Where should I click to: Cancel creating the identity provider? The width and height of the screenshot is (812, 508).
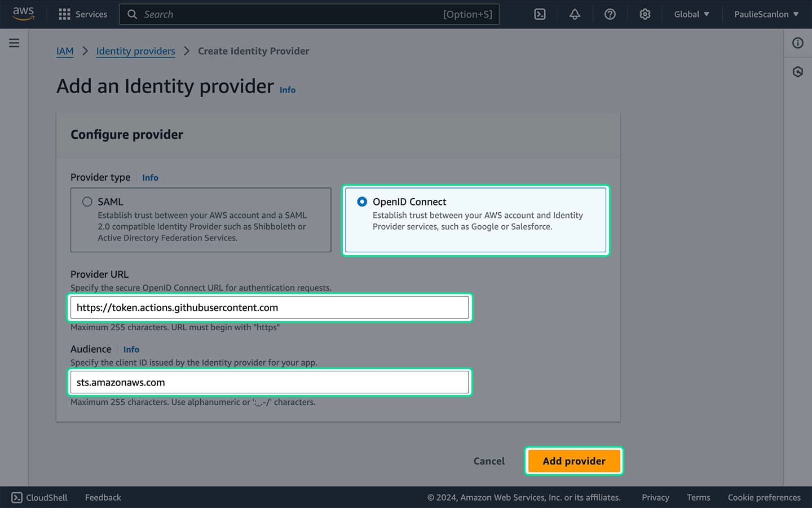pos(488,461)
